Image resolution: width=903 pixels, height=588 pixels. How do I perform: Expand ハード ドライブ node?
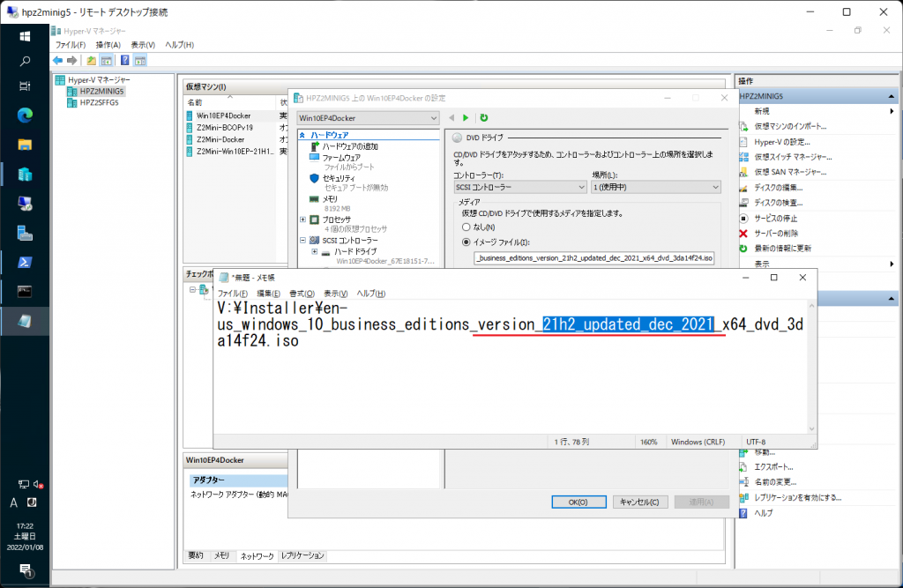coord(315,251)
